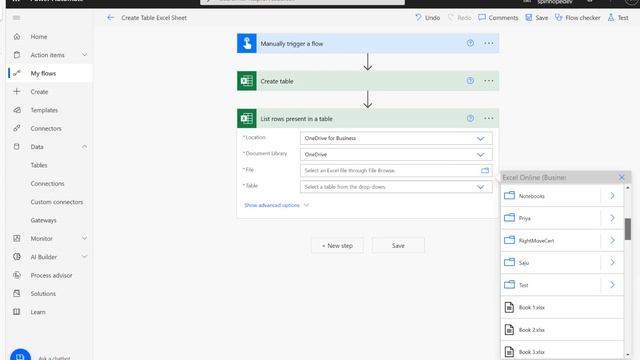This screenshot has height=360, width=640.
Task: Expand the Notebooks folder arrow
Action: point(612,196)
